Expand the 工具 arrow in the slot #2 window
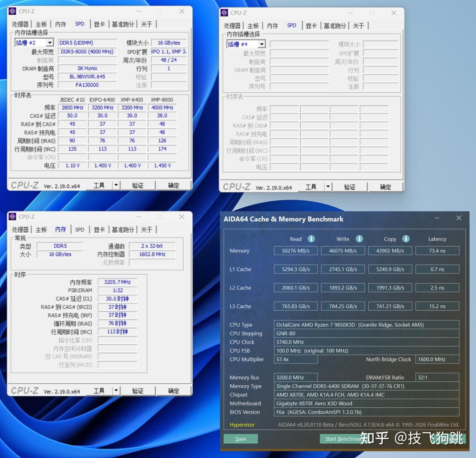Screen dimensions: 476x458 coord(116,185)
